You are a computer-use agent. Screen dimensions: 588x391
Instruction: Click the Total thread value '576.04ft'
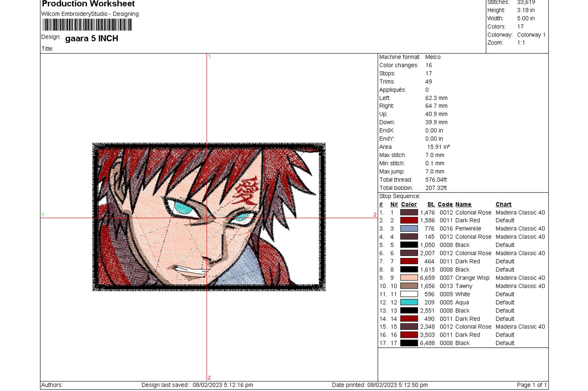click(x=436, y=180)
